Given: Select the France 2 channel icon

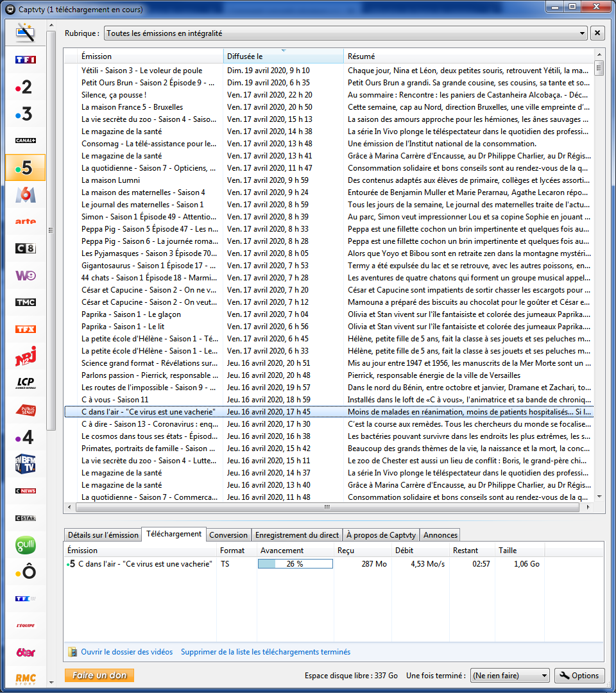Looking at the screenshot, I should point(25,87).
